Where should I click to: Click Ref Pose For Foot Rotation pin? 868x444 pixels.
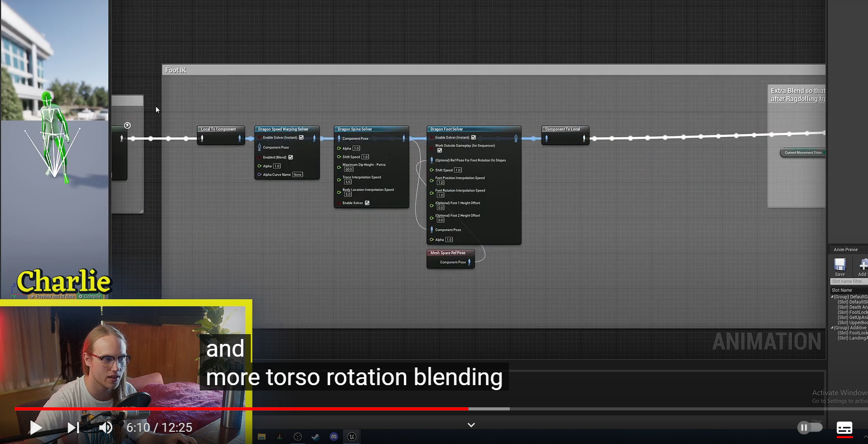tap(431, 160)
